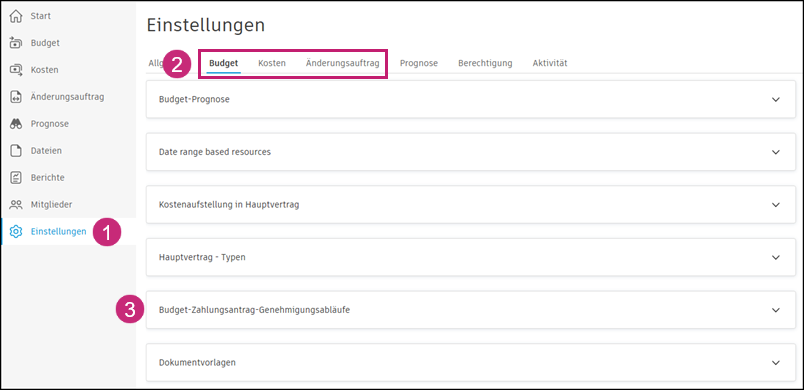Open Prognose in the sidebar
Viewport: 804px width, 390px height.
pyautogui.click(x=50, y=124)
